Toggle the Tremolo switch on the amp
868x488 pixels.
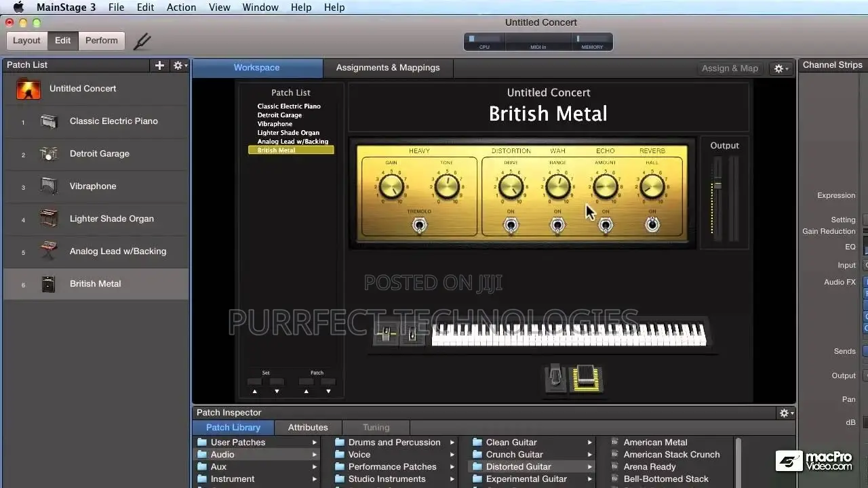(x=419, y=225)
